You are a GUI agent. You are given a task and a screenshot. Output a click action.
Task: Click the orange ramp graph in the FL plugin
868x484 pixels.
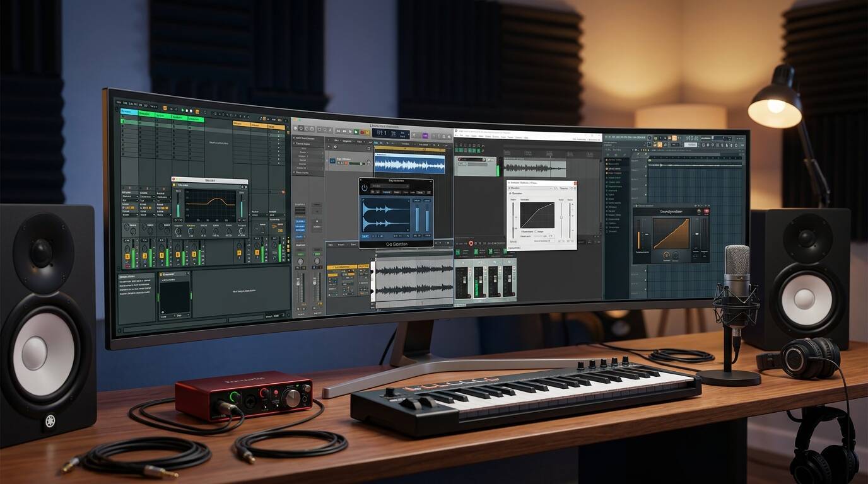671,233
